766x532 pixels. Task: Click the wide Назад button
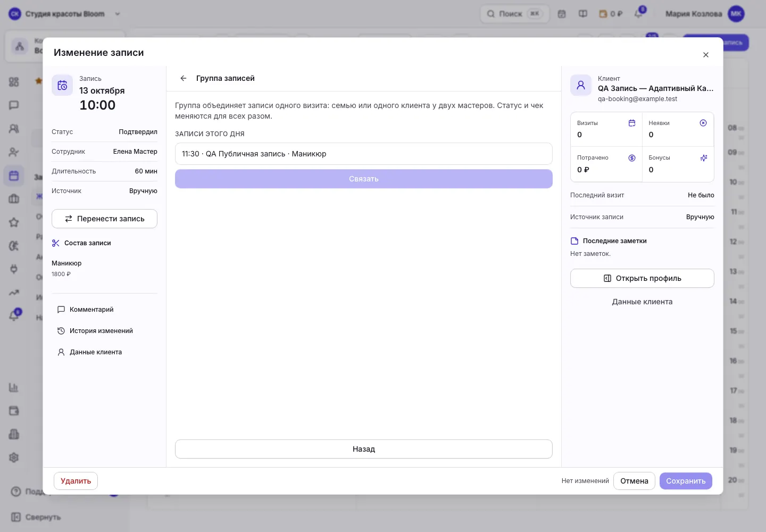[364, 449]
